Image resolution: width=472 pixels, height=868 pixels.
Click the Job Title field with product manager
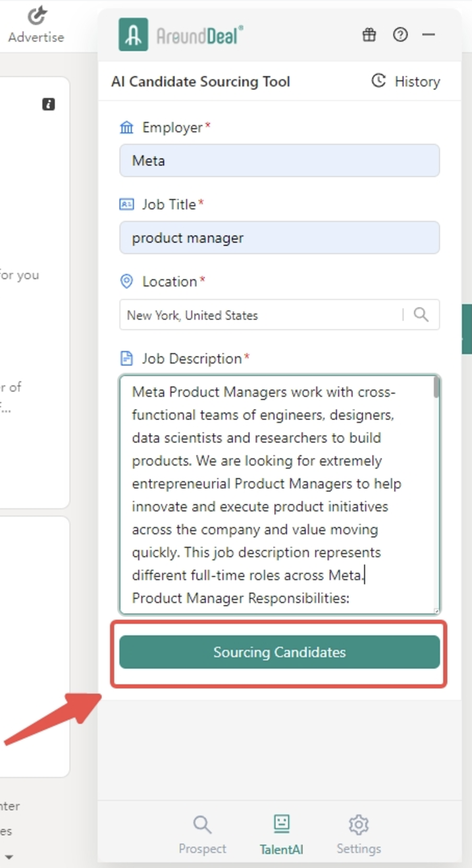(279, 238)
